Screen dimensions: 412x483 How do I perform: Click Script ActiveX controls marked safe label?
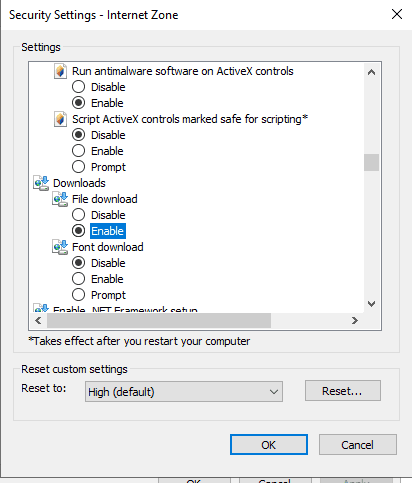pyautogui.click(x=190, y=119)
